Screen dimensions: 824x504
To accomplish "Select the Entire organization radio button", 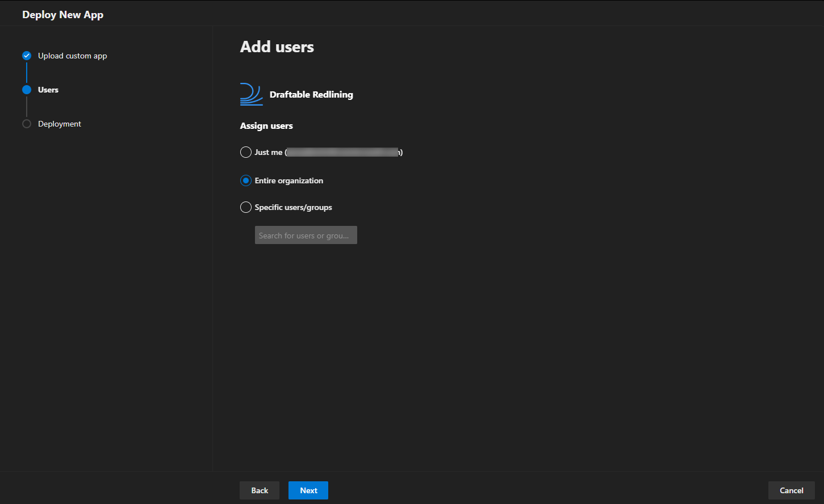I will (x=246, y=180).
